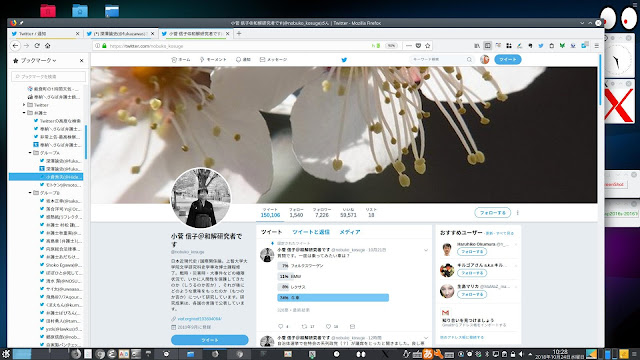Image resolution: width=640 pixels, height=360 pixels.
Task: Open the Firefox hamburger menu
Action: click(597, 46)
